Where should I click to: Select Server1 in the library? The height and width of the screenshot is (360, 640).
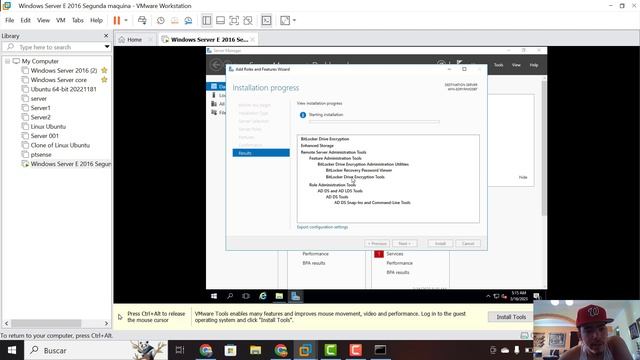[x=40, y=108]
